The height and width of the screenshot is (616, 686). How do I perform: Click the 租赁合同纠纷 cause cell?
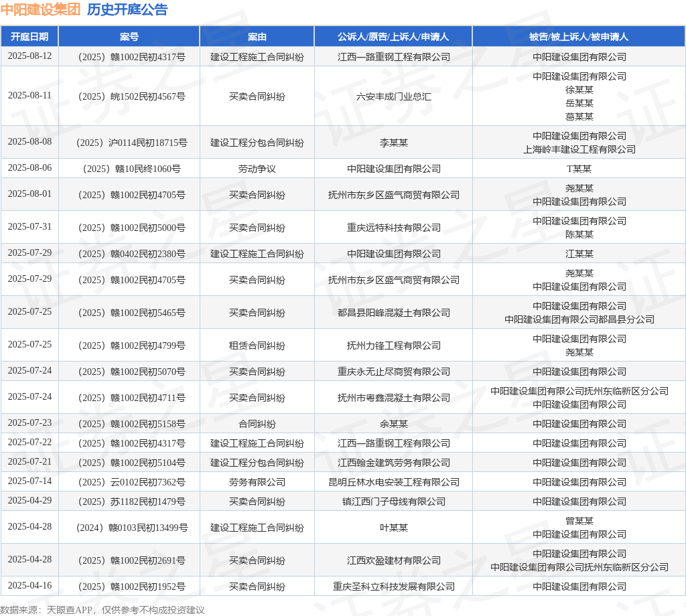coord(257,345)
